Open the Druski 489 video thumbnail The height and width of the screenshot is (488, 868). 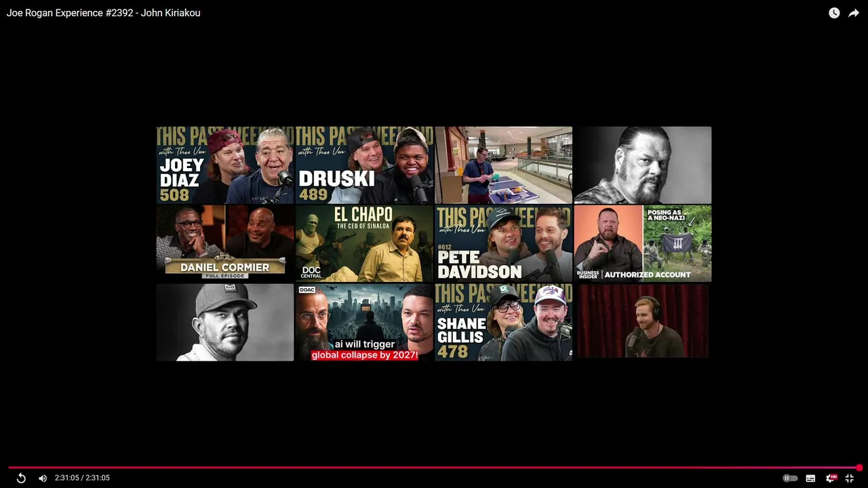pos(364,165)
